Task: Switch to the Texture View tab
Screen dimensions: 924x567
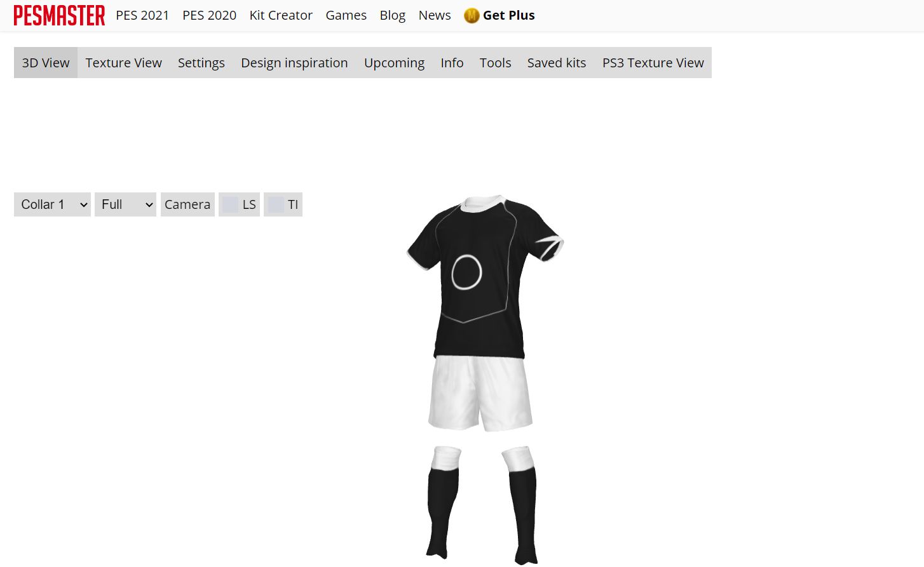Action: click(124, 63)
